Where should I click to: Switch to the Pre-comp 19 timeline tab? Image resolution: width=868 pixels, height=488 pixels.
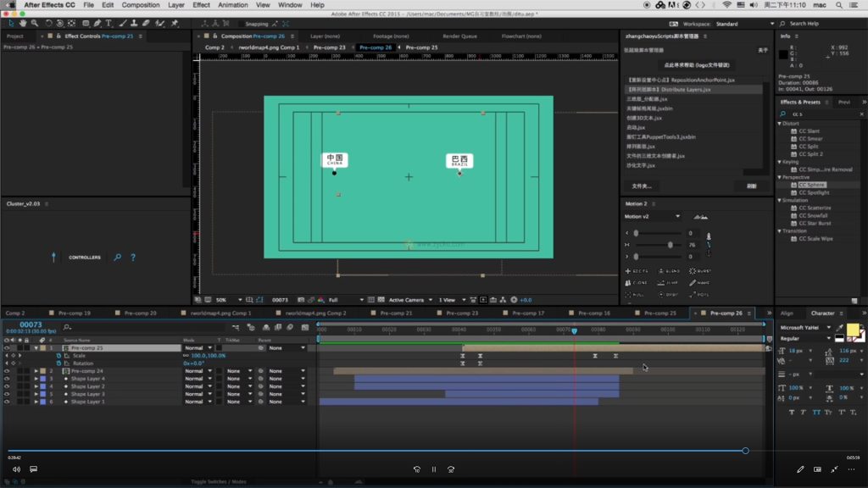coord(75,313)
